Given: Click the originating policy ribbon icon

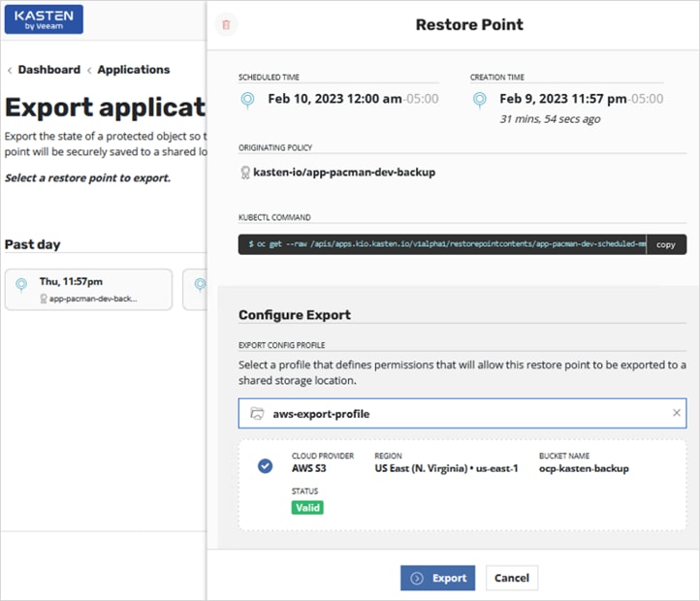Looking at the screenshot, I should pyautogui.click(x=245, y=173).
